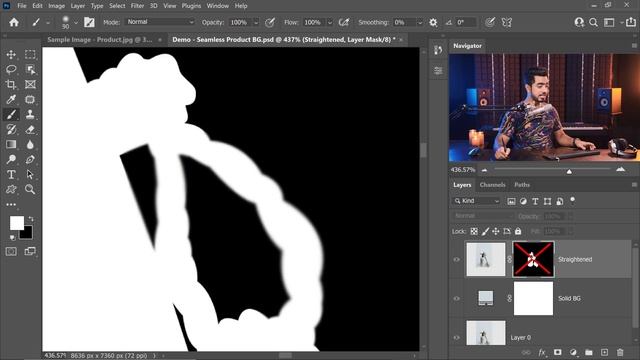Select the Zoom tool in toolbox

click(30, 189)
